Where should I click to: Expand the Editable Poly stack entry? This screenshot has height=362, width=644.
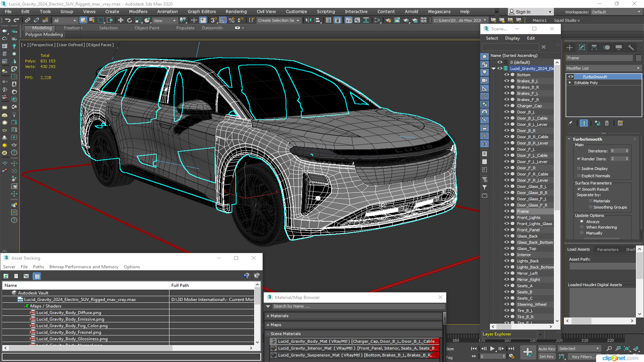570,83
